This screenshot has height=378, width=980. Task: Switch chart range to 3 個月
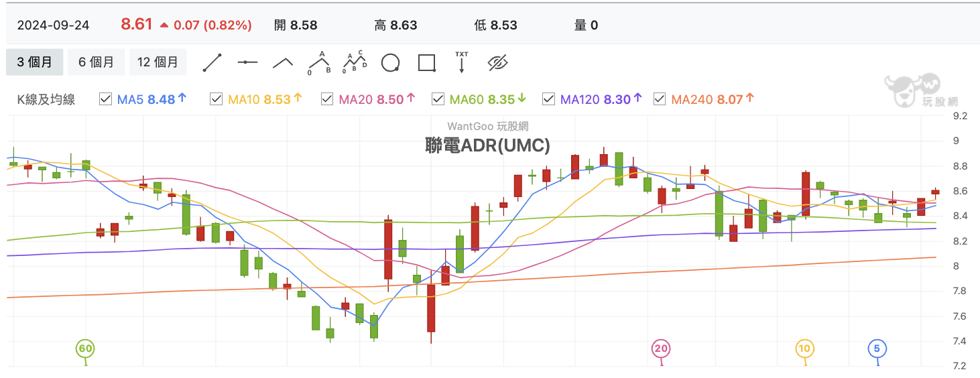pyautogui.click(x=35, y=62)
